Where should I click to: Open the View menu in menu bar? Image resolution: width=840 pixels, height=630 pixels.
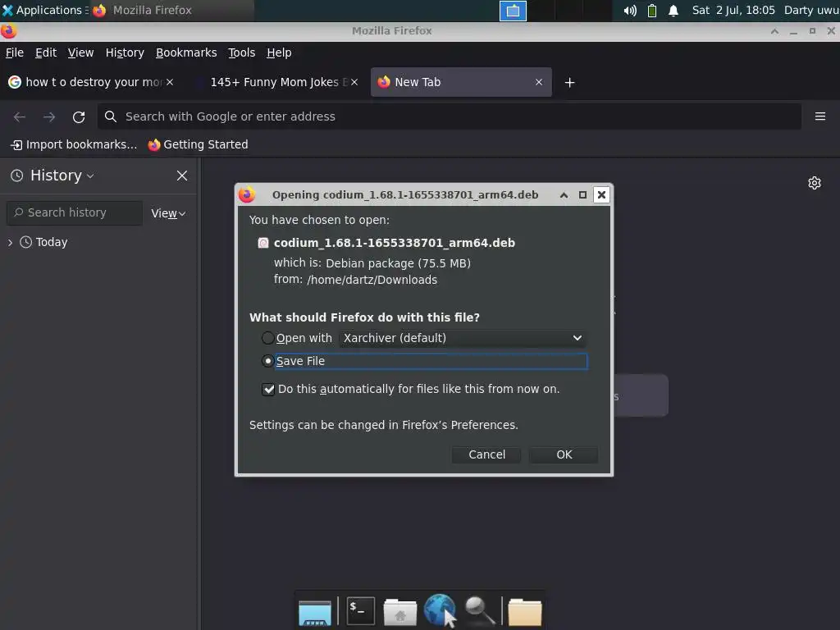pos(80,52)
